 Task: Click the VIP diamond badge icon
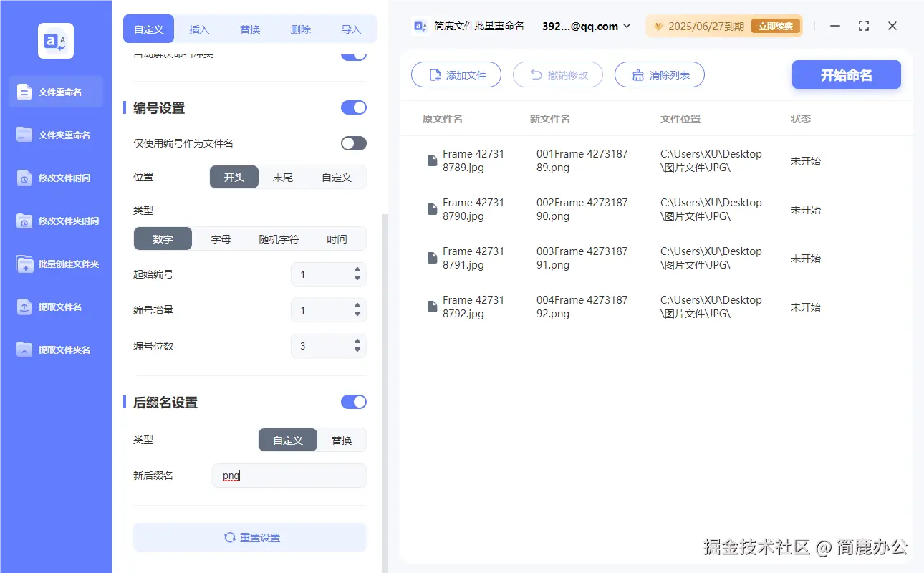click(658, 27)
